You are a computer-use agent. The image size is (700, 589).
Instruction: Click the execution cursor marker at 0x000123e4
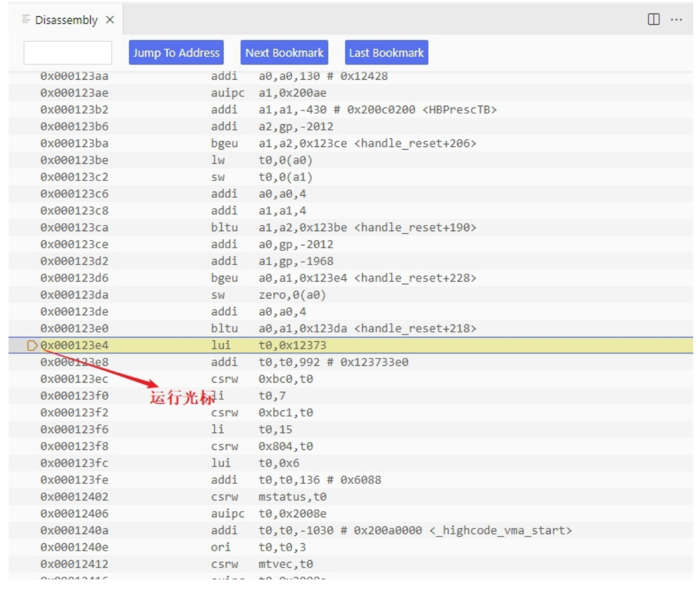coord(32,345)
